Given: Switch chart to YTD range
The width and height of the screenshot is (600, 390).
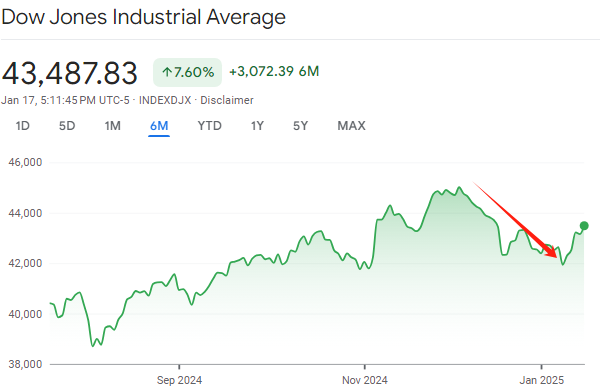Looking at the screenshot, I should click(x=209, y=126).
